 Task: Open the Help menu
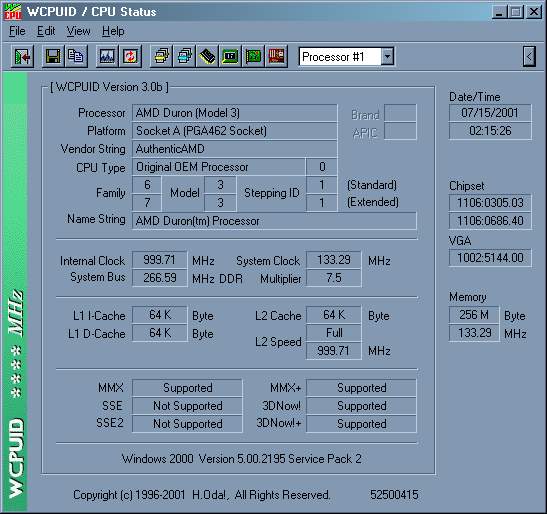click(113, 31)
